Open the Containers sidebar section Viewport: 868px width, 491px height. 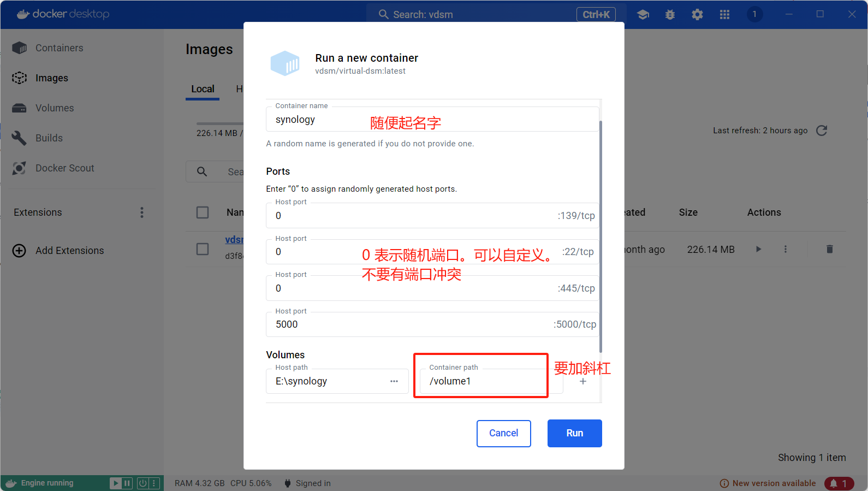(x=59, y=48)
